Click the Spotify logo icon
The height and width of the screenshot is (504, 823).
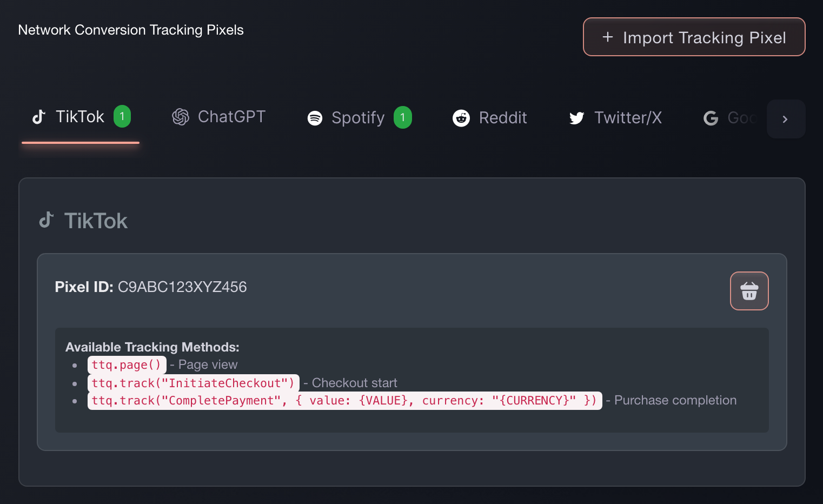coord(315,118)
